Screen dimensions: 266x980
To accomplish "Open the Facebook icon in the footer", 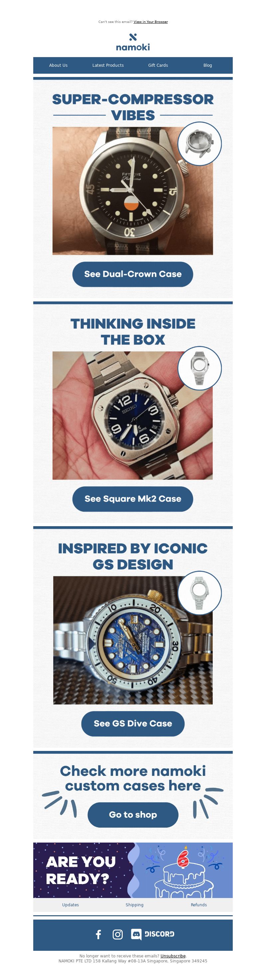I will 98,934.
